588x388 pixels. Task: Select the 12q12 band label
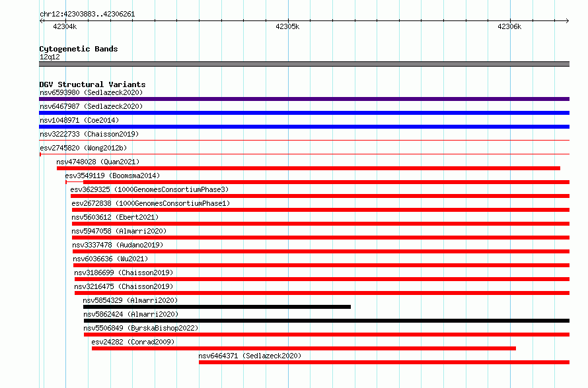tap(50, 57)
